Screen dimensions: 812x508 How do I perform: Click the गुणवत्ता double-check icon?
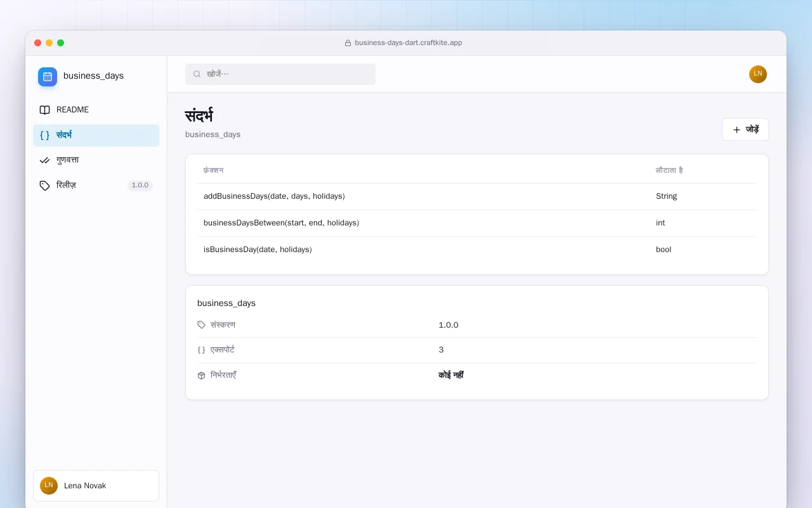point(44,161)
